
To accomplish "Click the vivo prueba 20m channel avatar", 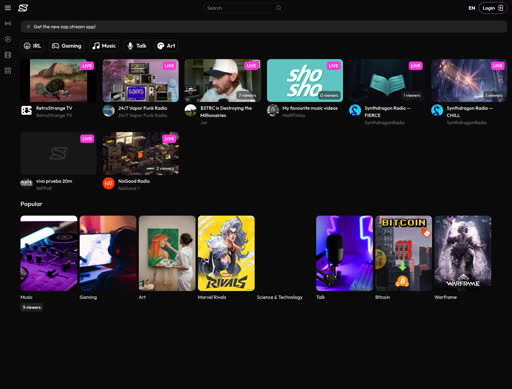I will tap(26, 183).
